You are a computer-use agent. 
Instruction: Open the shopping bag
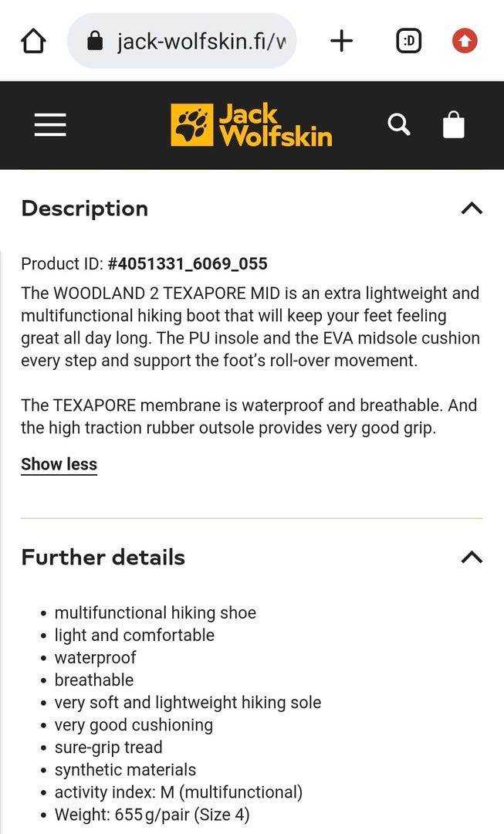point(454,124)
